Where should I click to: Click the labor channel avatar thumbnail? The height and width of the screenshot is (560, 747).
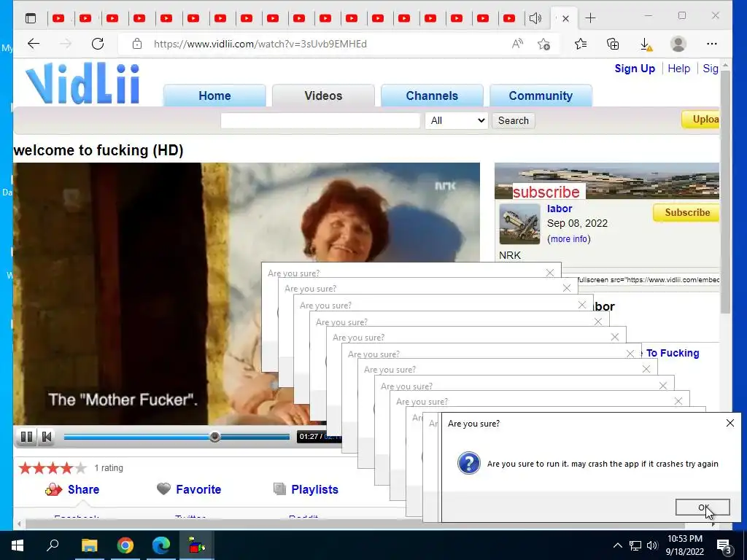tap(519, 224)
